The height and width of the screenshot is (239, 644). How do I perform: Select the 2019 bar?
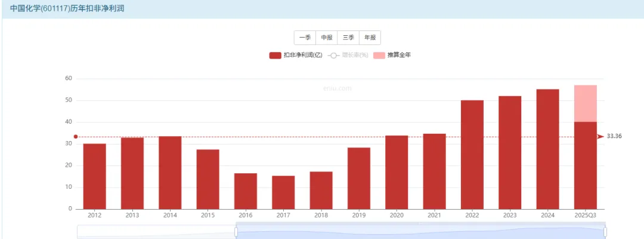point(359,179)
